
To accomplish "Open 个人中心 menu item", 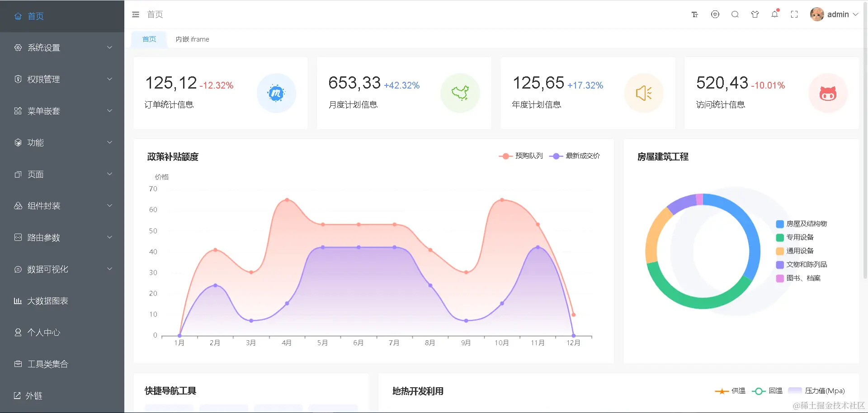I will [x=62, y=332].
